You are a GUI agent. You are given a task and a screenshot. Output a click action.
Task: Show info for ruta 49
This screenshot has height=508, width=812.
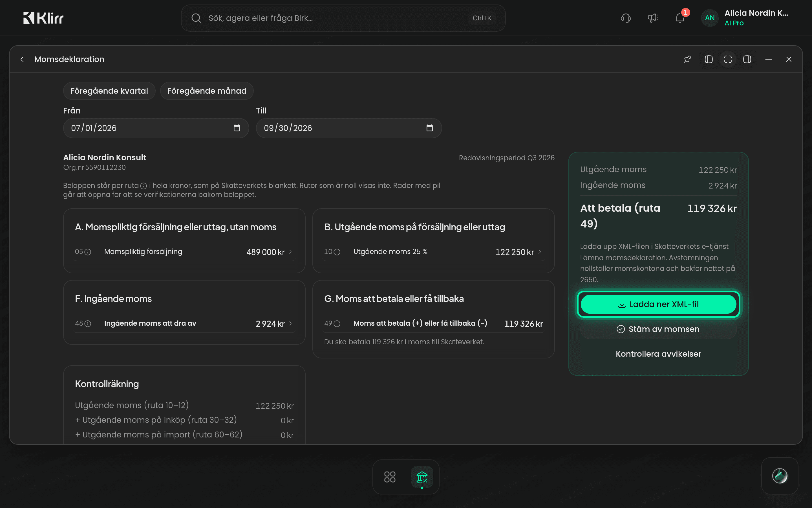(337, 323)
